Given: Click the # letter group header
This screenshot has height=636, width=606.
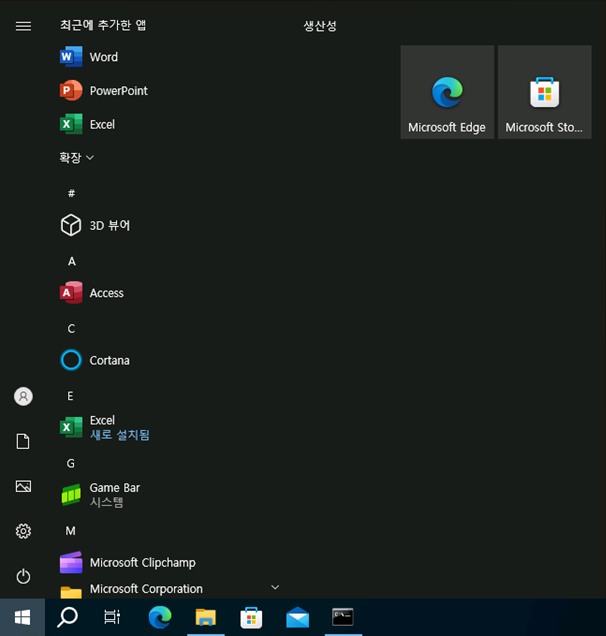Looking at the screenshot, I should click(71, 193).
